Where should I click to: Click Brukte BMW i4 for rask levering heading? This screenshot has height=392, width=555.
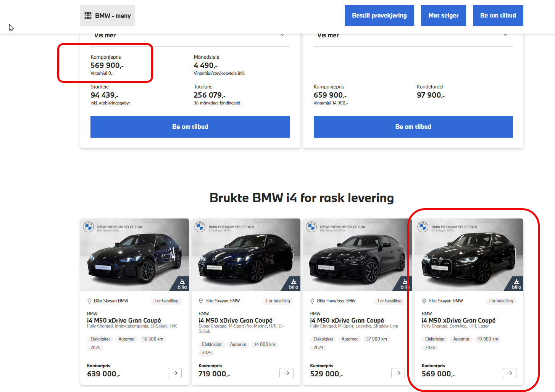(302, 198)
